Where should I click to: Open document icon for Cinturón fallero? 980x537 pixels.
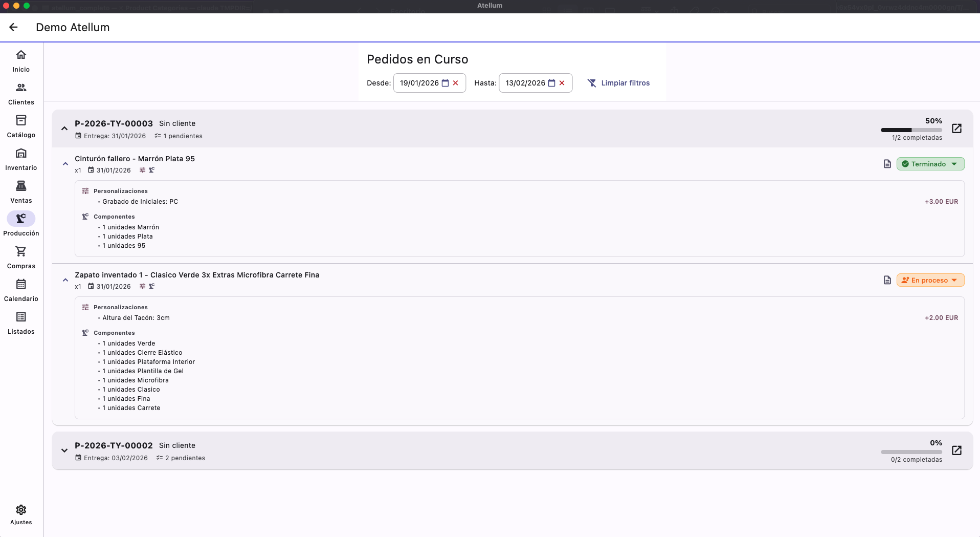point(887,164)
